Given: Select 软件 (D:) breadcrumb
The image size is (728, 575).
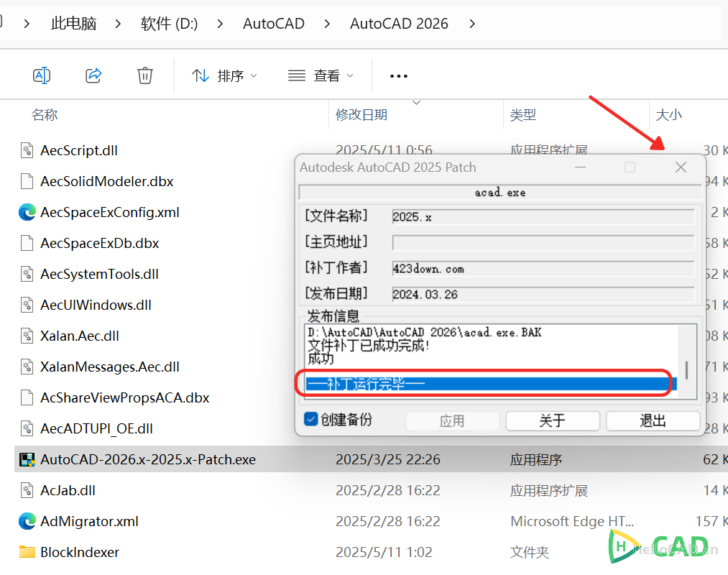Looking at the screenshot, I should tap(170, 23).
